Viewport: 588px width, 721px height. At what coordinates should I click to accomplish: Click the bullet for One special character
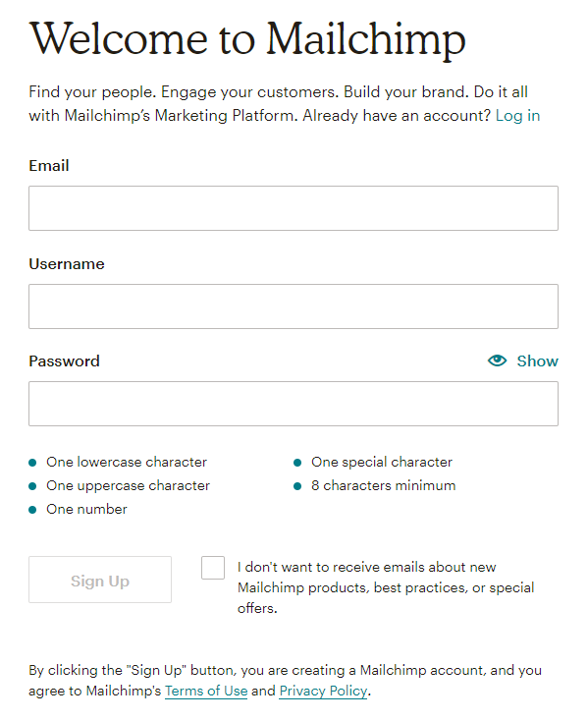coord(297,463)
